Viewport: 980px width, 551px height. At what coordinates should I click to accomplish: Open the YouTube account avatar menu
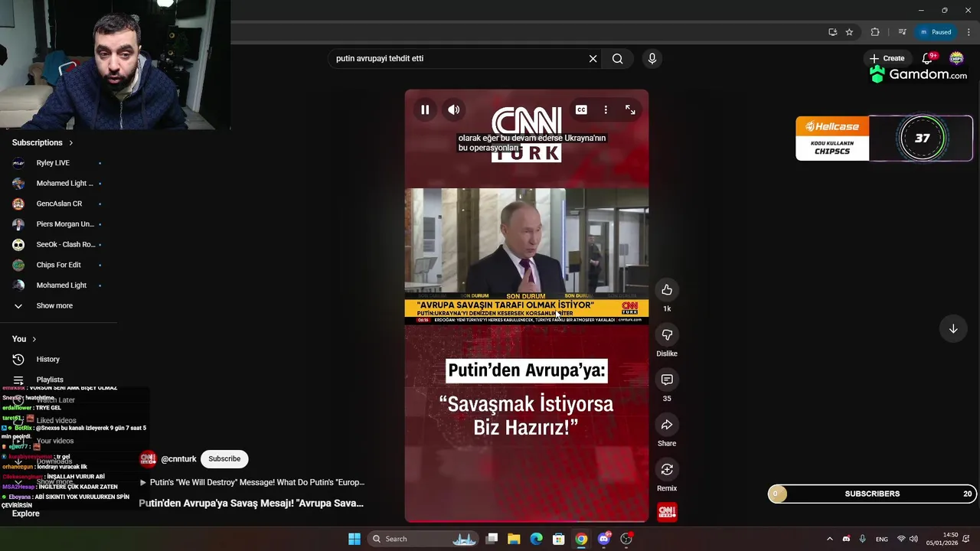pos(956,58)
